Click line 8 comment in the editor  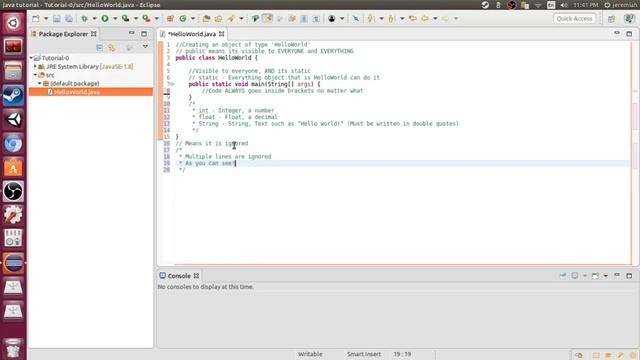click(282, 91)
